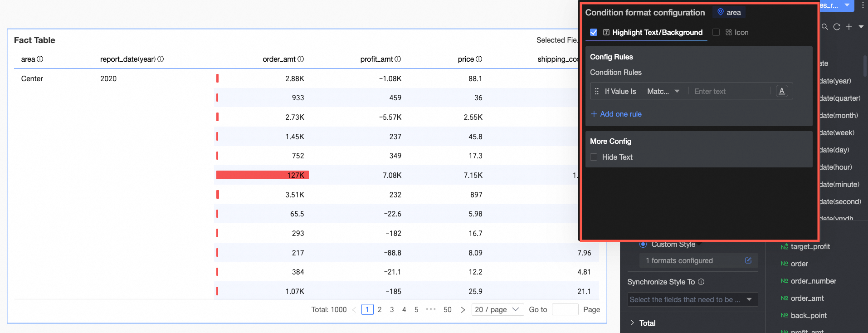This screenshot has height=333, width=868.
Task: Click the info icon next to order_amt header
Action: click(x=301, y=59)
